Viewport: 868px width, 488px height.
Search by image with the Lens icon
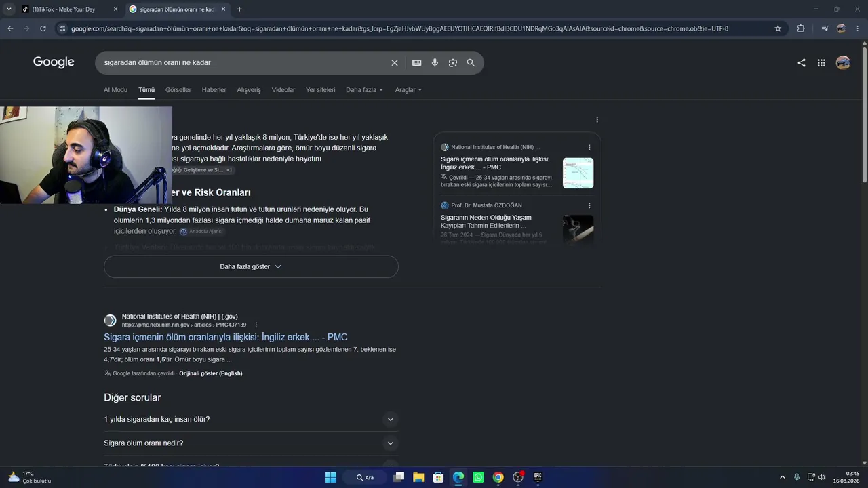[453, 62]
